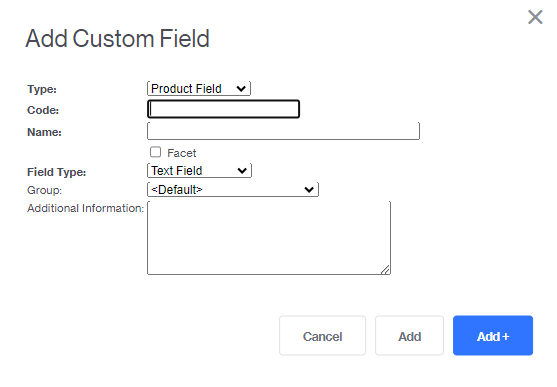Screen dimensions: 557x387
Task: Click the Field Type: label
Action: [x=56, y=172]
